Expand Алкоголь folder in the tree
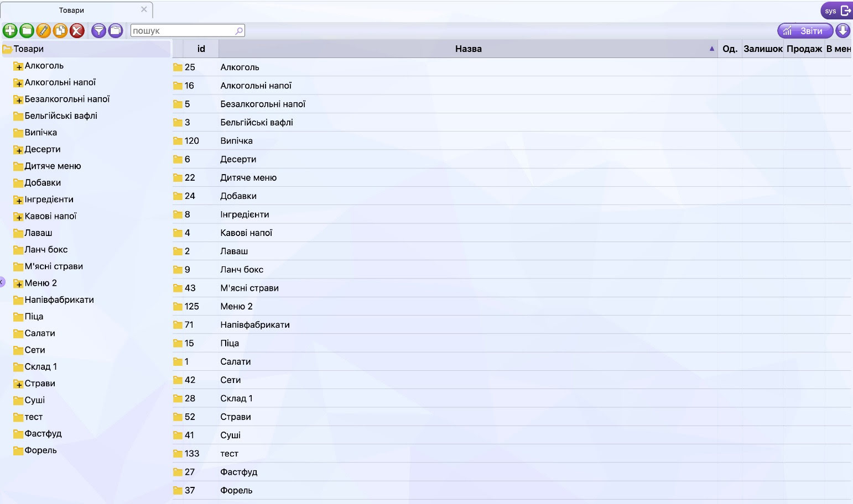This screenshot has width=853, height=504. (18, 66)
